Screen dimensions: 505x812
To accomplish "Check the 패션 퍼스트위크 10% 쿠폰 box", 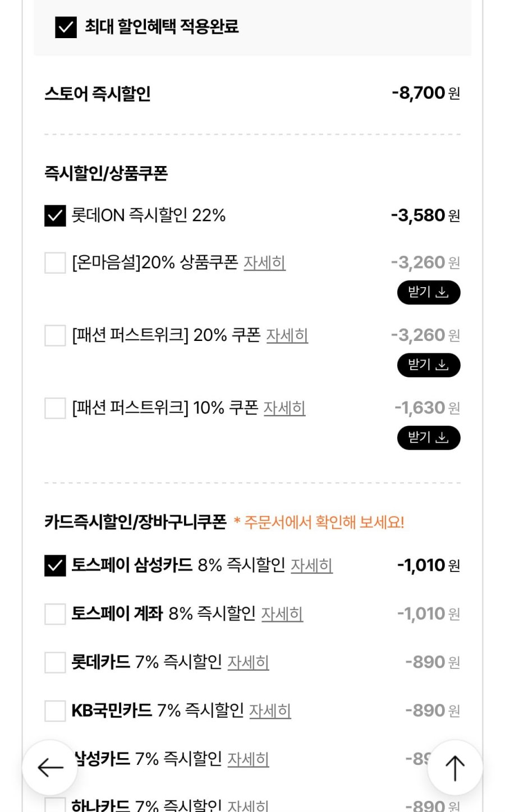I will coord(55,408).
